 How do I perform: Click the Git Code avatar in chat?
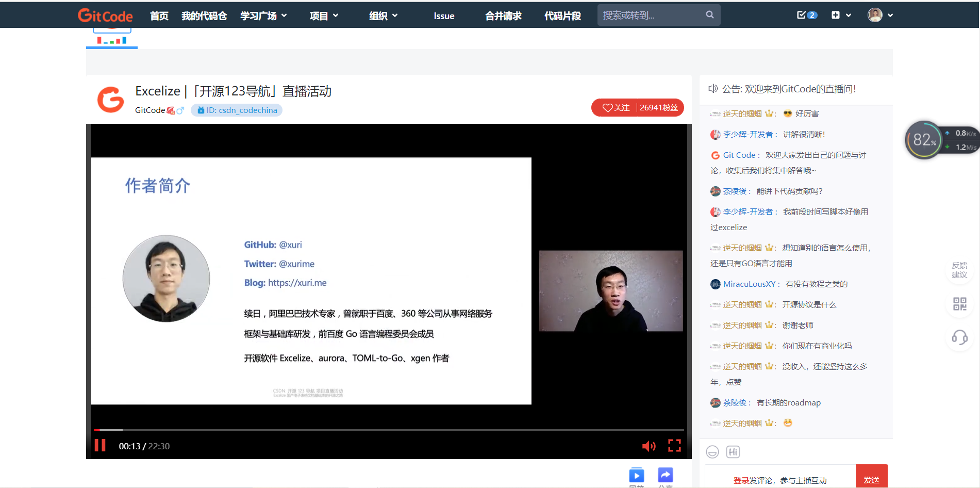(x=716, y=155)
